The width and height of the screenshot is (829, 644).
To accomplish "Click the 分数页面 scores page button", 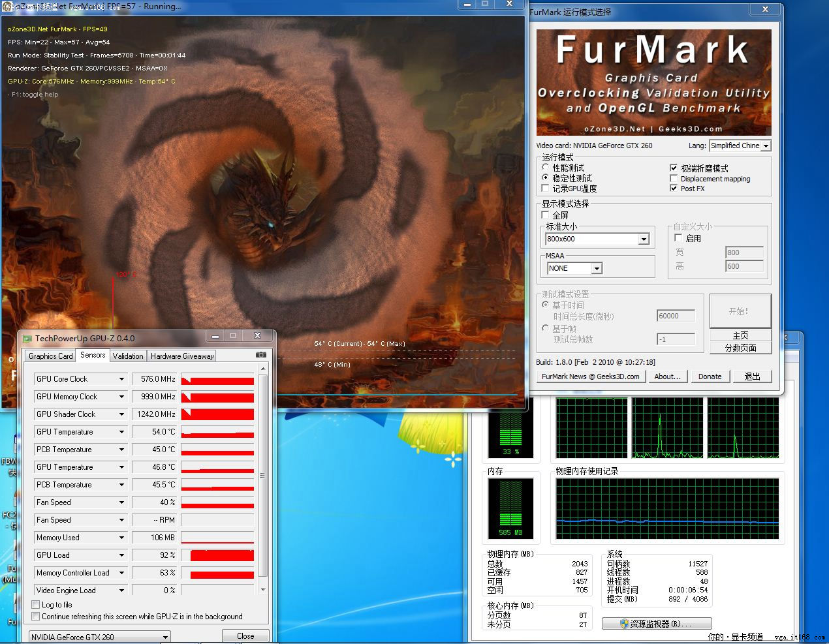I will pos(740,348).
